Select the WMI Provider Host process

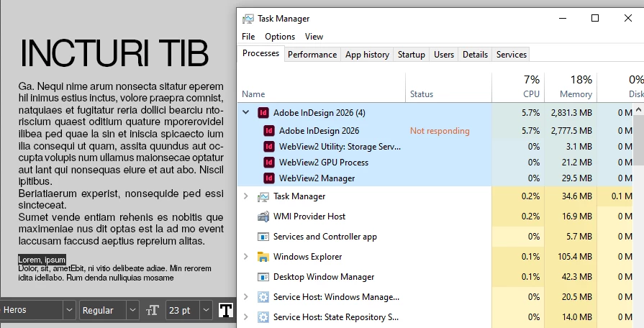click(435, 217)
